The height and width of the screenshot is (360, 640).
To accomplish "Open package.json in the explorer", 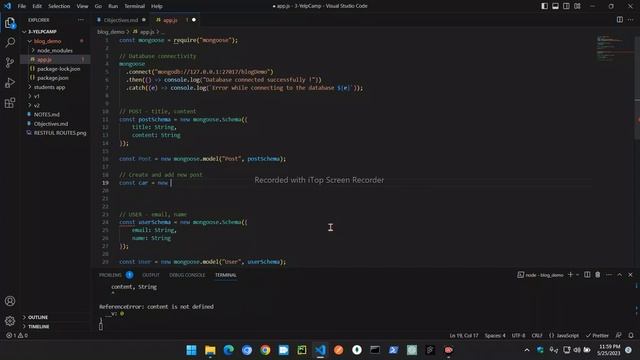I will coord(53,78).
